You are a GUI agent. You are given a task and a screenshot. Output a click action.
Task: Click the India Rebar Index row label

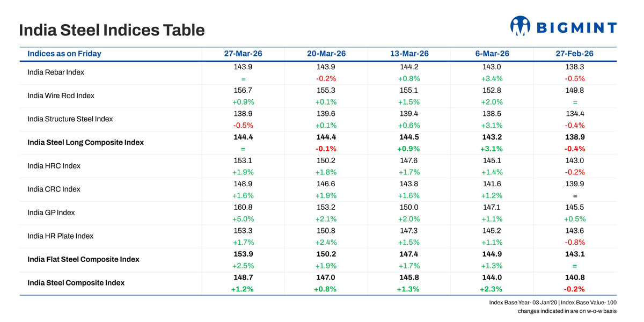click(56, 72)
